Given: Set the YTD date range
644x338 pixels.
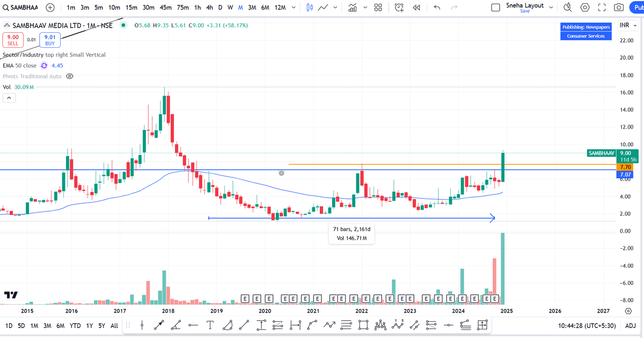Looking at the screenshot, I should click(75, 326).
